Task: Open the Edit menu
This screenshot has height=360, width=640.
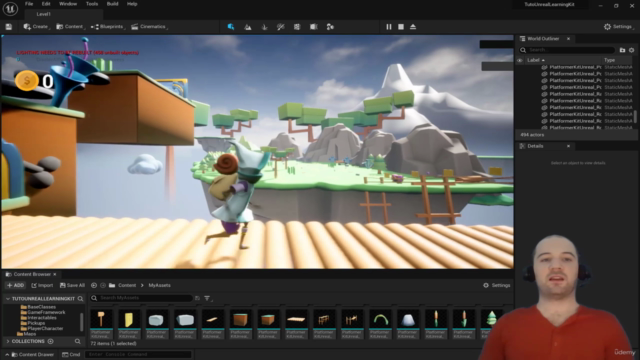Action: tap(46, 4)
